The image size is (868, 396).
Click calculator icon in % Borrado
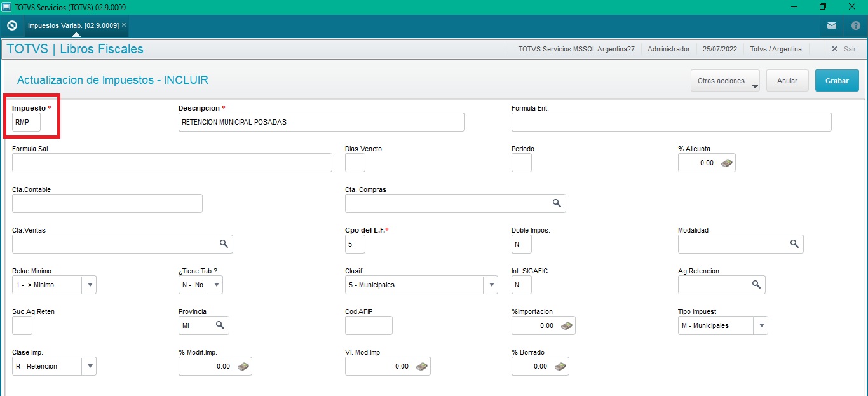coord(560,366)
